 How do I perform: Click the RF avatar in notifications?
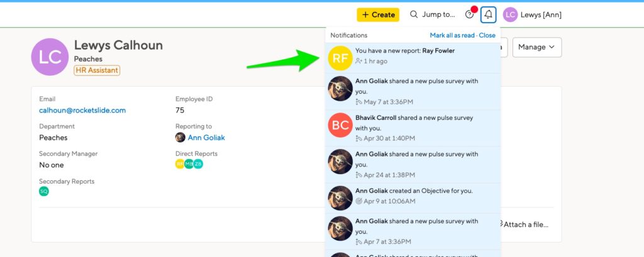(x=340, y=58)
